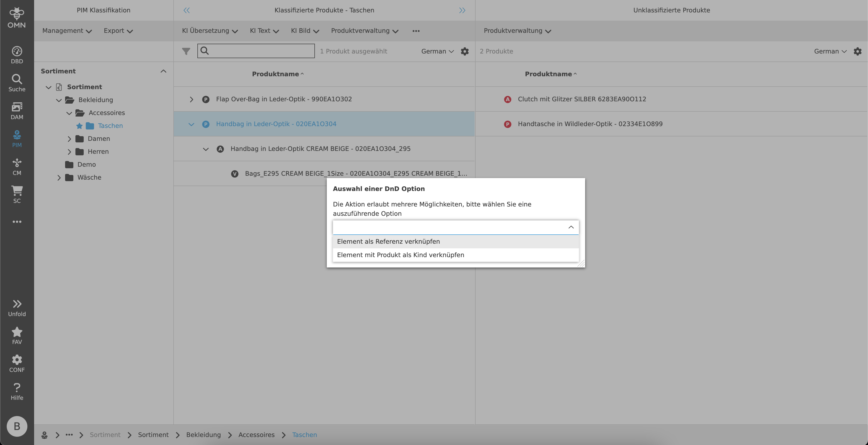Toggle favorite star on Taschen folder
Viewport: 868px width, 445px height.
tap(80, 126)
